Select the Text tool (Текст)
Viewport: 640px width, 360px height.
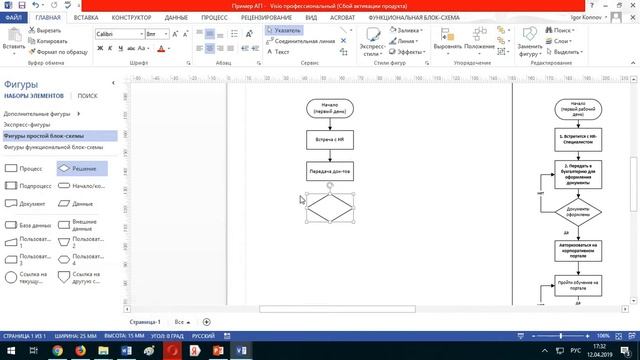tap(278, 52)
